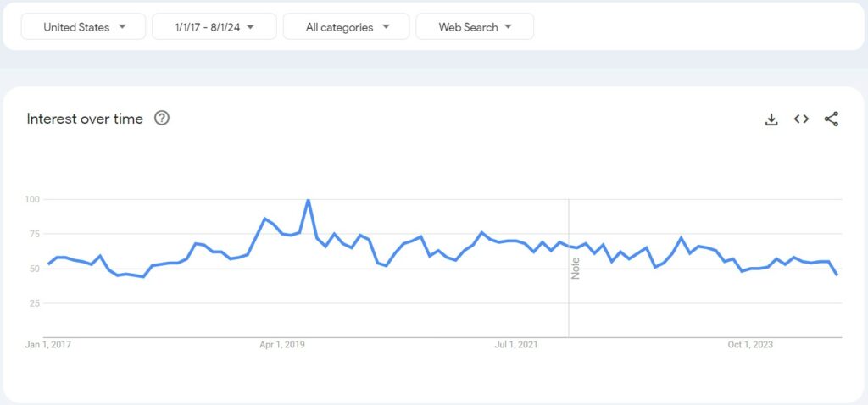Open the embed code icon

point(801,119)
